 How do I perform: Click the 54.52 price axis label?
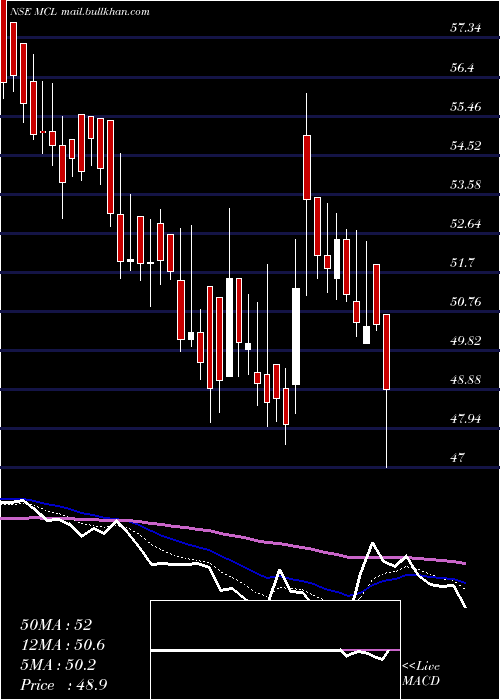[465, 145]
